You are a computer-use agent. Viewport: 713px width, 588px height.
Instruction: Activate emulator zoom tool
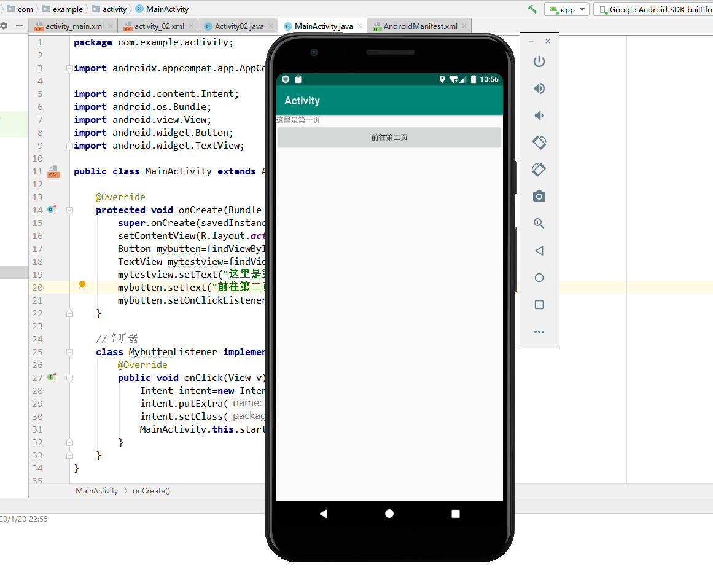pyautogui.click(x=539, y=224)
